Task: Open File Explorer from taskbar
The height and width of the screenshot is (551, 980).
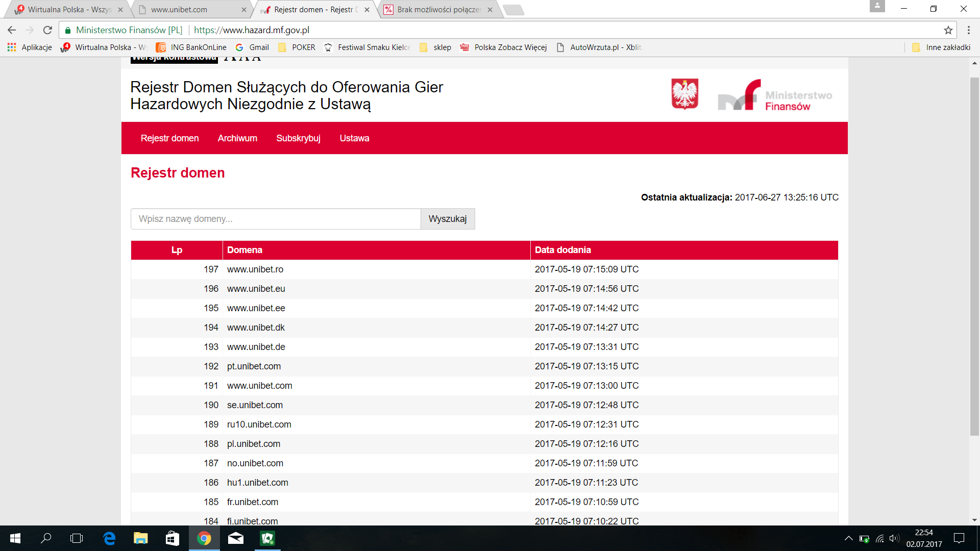Action: coord(140,538)
